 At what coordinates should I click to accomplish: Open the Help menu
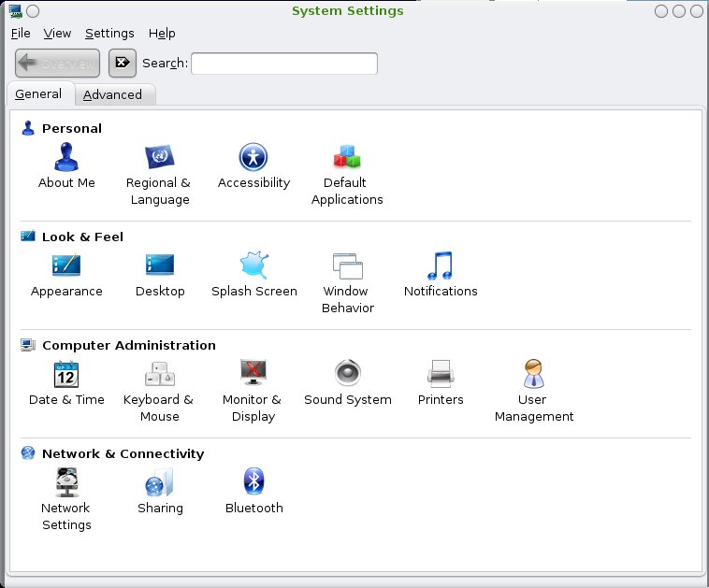[x=162, y=33]
